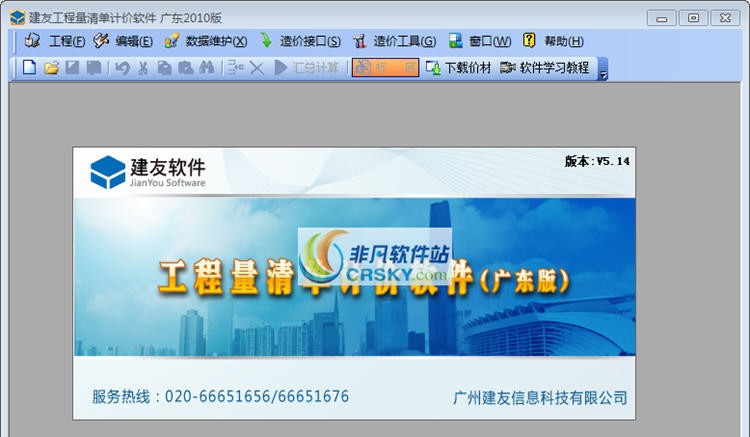The image size is (750, 437).
Task: Click the greyed Save toolbar icon
Action: coord(72,67)
